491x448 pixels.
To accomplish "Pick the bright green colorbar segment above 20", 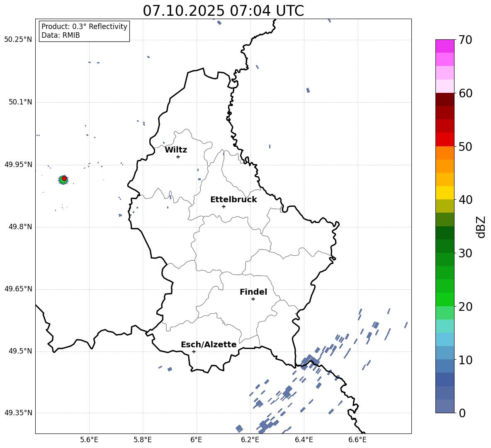I will click(445, 299).
